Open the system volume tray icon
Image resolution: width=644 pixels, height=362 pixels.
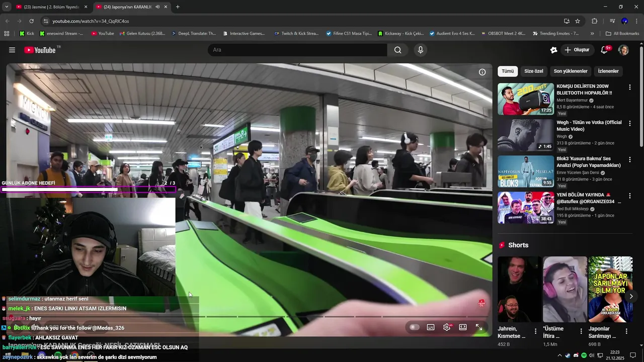coord(592,355)
